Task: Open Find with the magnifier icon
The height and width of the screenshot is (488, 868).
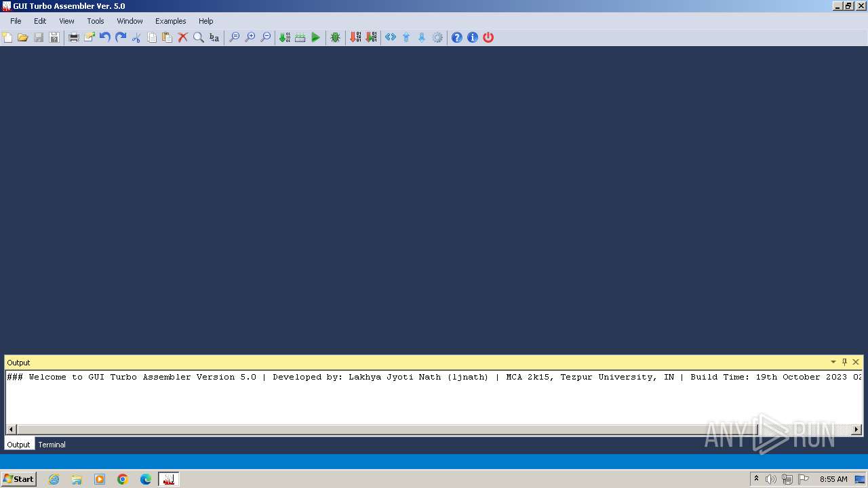Action: coord(199,37)
